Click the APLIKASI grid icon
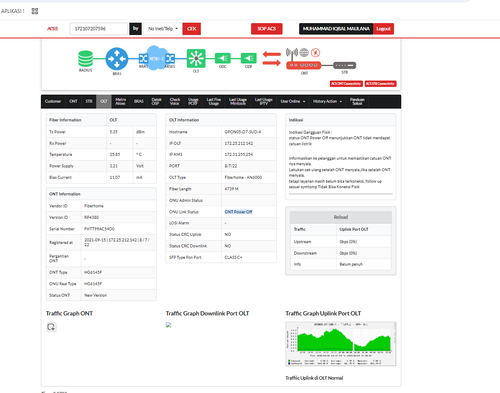This screenshot has width=500, height=393. (35, 11)
